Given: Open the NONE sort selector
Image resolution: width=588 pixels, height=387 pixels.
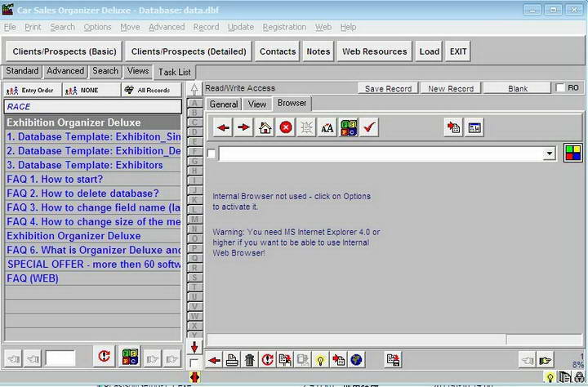Looking at the screenshot, I should click(91, 91).
